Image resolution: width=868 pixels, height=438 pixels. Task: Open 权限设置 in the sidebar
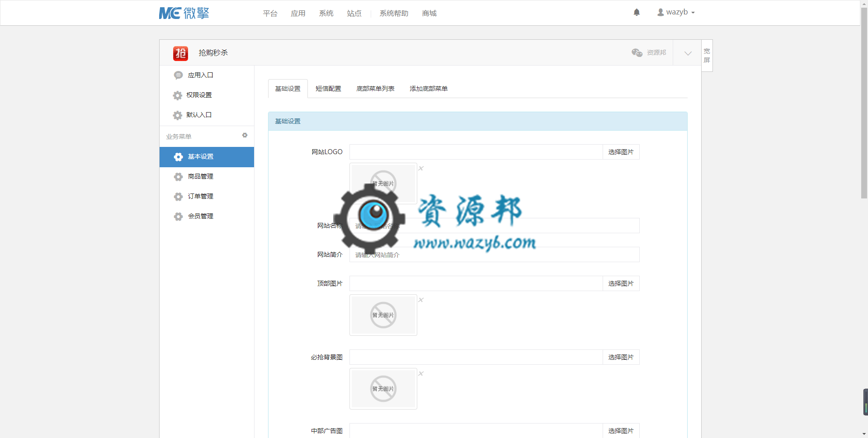(207, 95)
